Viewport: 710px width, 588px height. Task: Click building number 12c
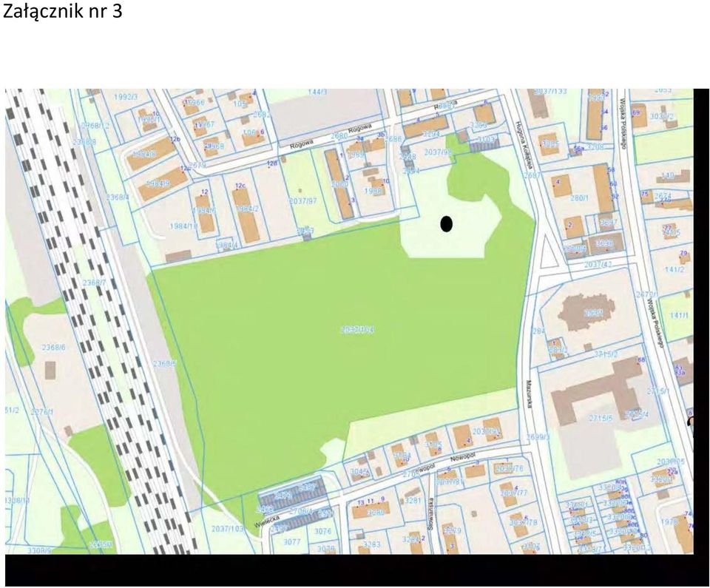tap(240, 186)
